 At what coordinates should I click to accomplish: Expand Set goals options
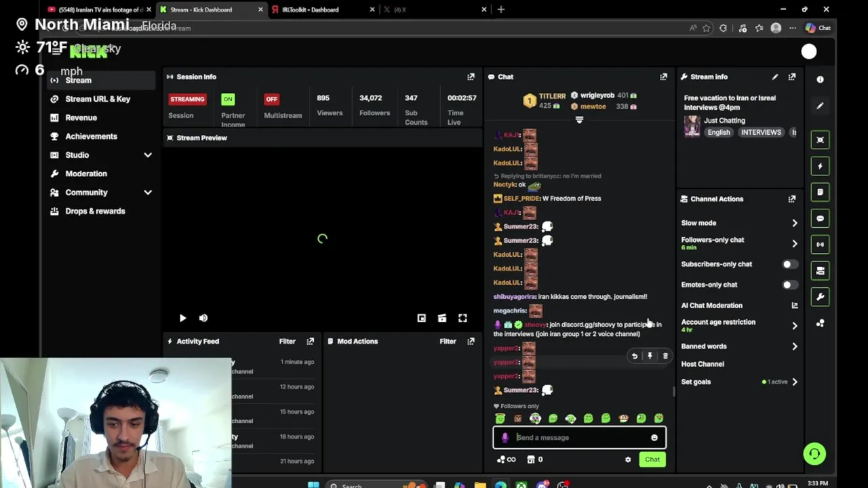[795, 382]
